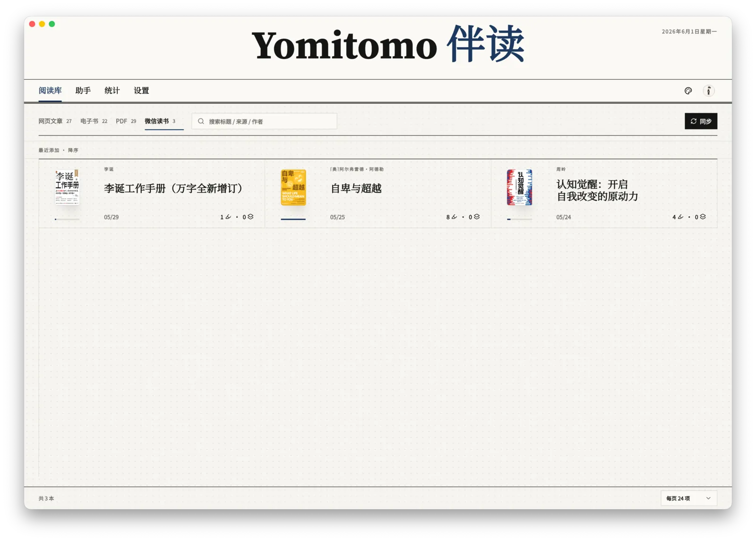This screenshot has width=756, height=541.
Task: Filter by PDF category
Action: (126, 121)
